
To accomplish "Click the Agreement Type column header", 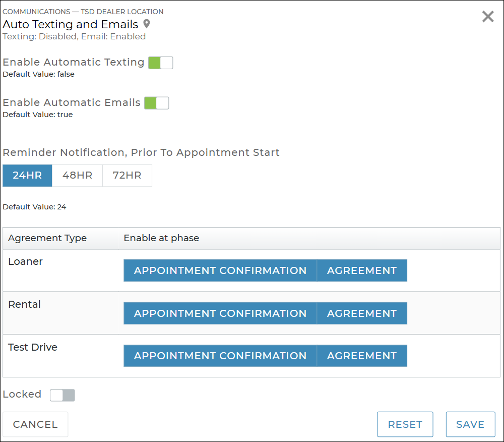I will [47, 238].
